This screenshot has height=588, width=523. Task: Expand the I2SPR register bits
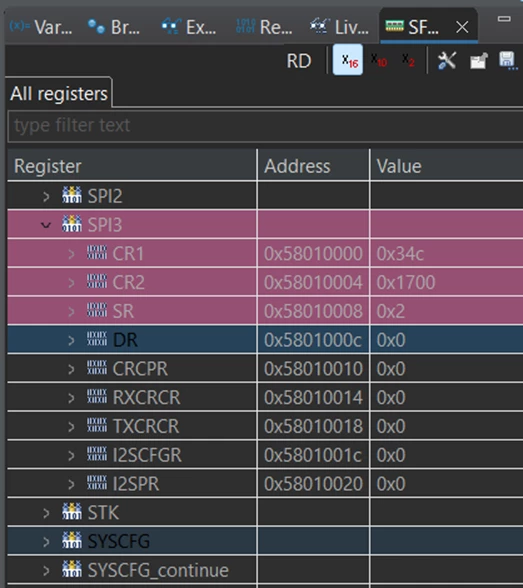coord(71,484)
